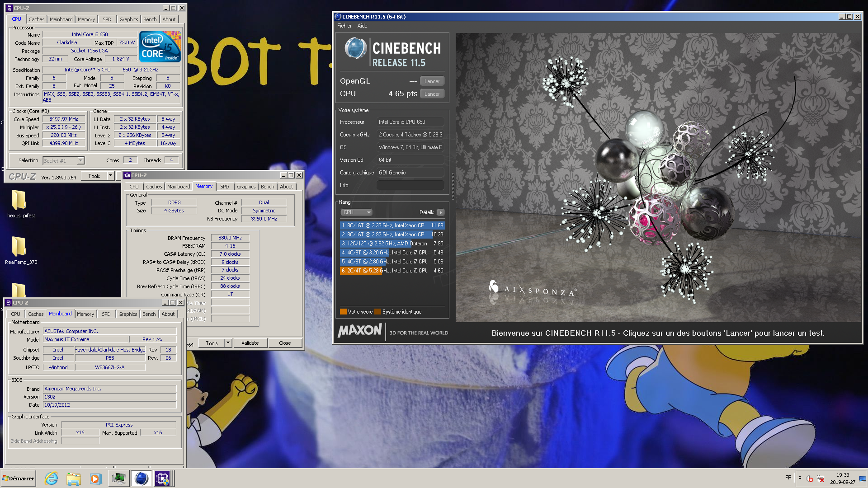The height and width of the screenshot is (488, 868).
Task: Click Validate in CPU-Z Memory window
Action: pyautogui.click(x=250, y=343)
